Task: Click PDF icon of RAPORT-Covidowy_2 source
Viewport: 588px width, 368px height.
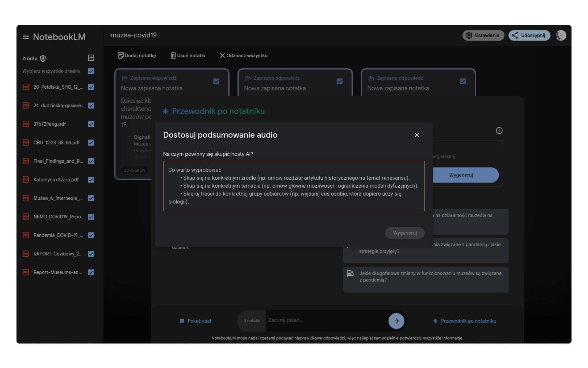Action: (x=26, y=254)
